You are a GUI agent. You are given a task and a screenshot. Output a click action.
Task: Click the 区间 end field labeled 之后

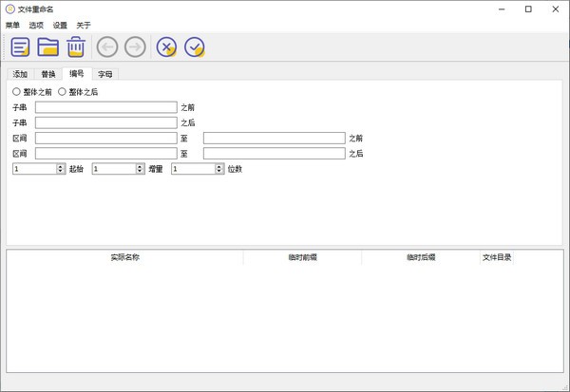(275, 154)
